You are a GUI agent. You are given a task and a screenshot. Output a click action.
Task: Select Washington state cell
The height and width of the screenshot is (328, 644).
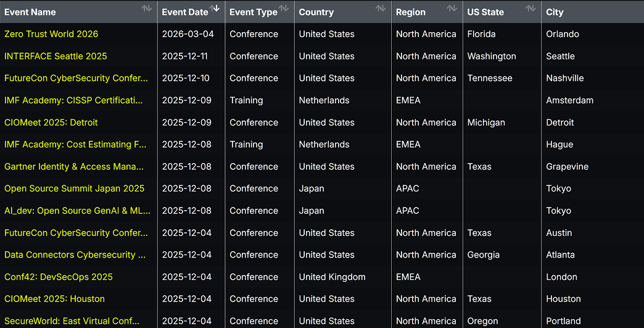(492, 56)
